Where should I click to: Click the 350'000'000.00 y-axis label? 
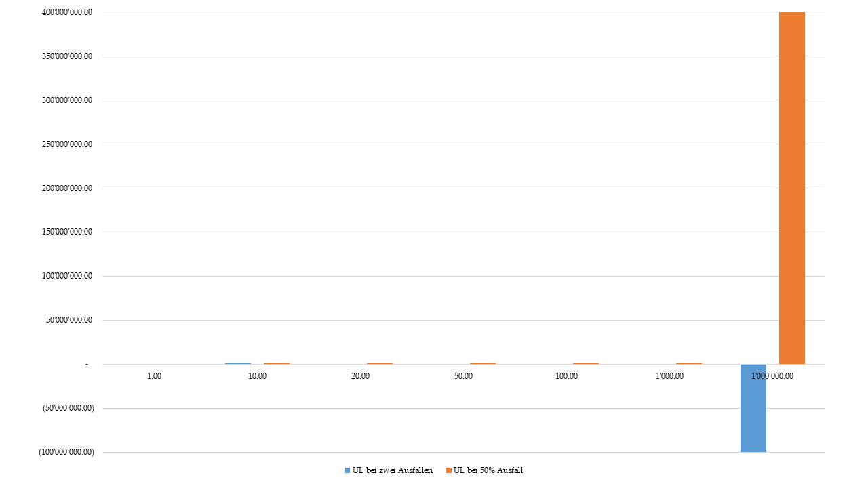(67, 56)
